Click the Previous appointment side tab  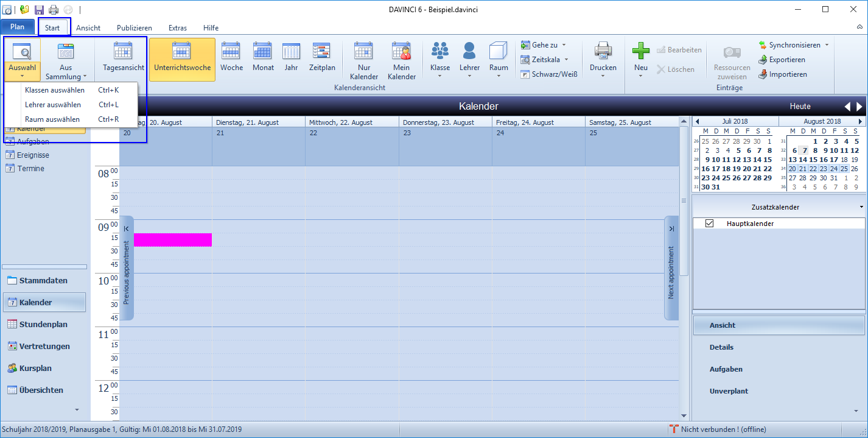127,268
